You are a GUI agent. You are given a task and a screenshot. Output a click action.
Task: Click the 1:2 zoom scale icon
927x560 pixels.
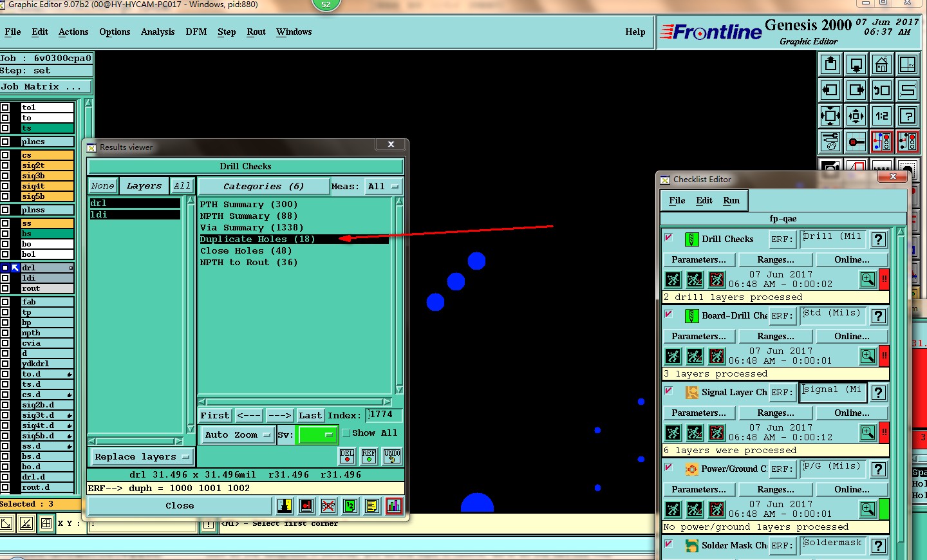click(x=882, y=116)
